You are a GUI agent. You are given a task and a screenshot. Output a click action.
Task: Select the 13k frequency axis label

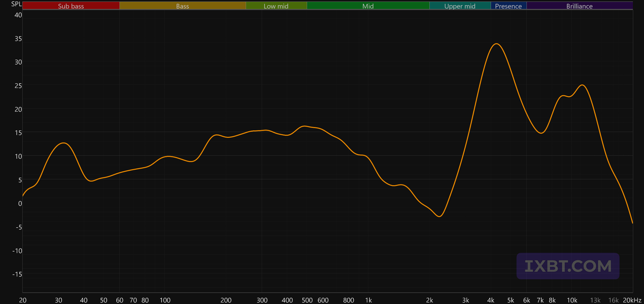click(595, 300)
